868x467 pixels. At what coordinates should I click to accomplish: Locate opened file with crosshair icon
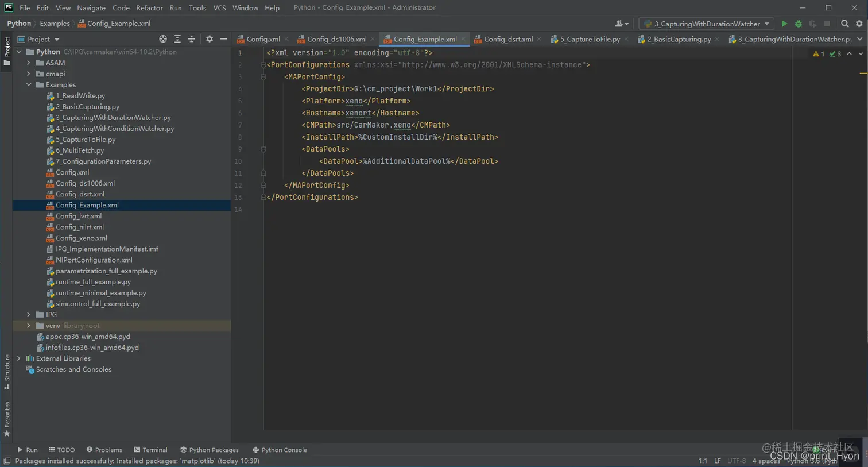(x=163, y=39)
